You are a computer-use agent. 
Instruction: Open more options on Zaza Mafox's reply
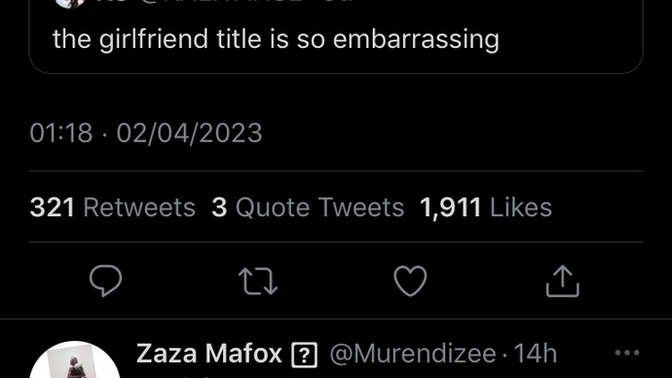click(627, 353)
